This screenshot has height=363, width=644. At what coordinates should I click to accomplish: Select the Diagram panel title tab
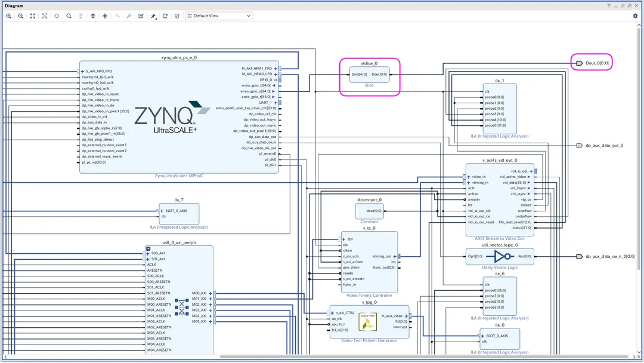[x=14, y=6]
